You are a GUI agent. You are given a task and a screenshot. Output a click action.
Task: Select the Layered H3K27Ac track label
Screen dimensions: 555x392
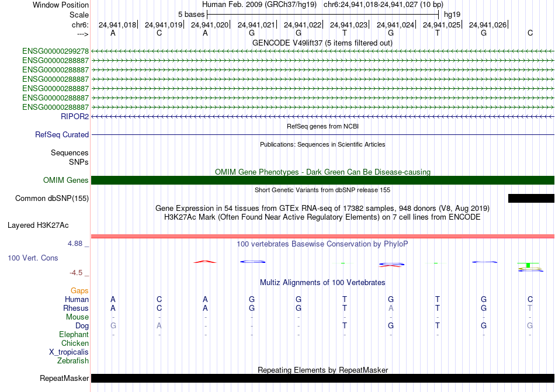[x=38, y=226]
